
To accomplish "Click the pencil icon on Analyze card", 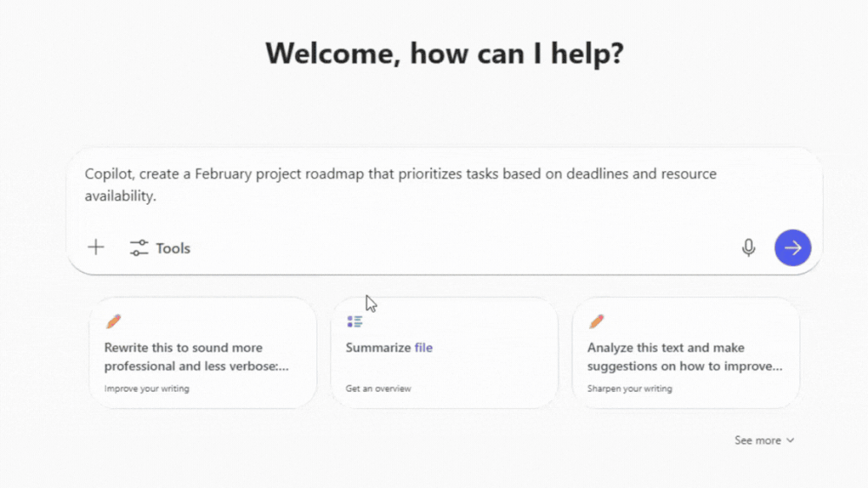I will pyautogui.click(x=596, y=322).
